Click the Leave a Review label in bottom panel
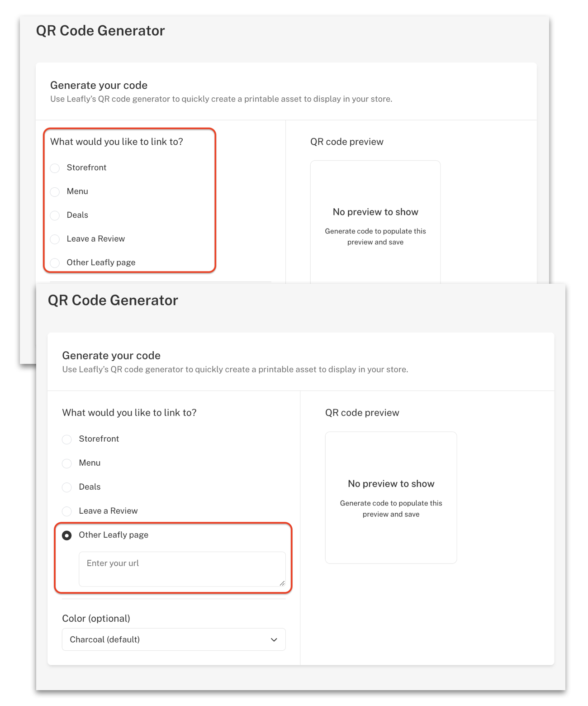Screen dimensions: 588x706 tap(108, 511)
